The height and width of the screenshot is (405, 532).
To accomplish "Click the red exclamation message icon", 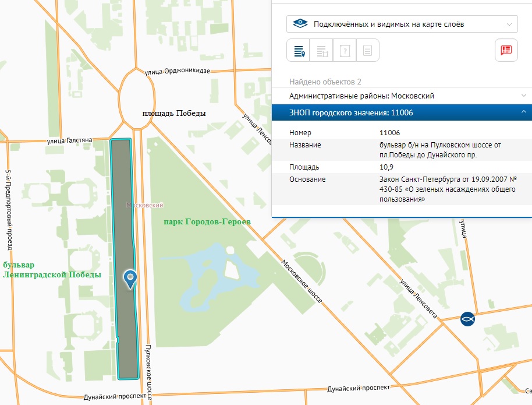I will pos(506,50).
